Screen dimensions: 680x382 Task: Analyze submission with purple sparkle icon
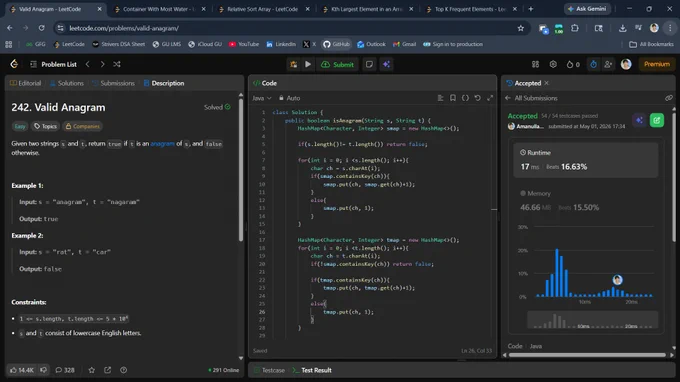tap(639, 120)
